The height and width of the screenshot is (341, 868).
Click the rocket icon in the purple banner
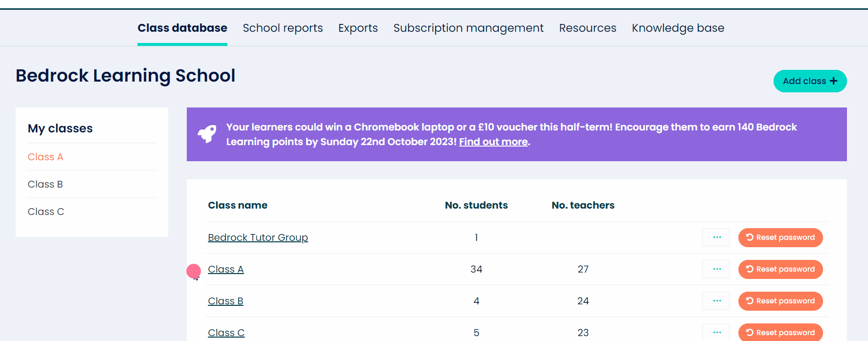(x=207, y=133)
